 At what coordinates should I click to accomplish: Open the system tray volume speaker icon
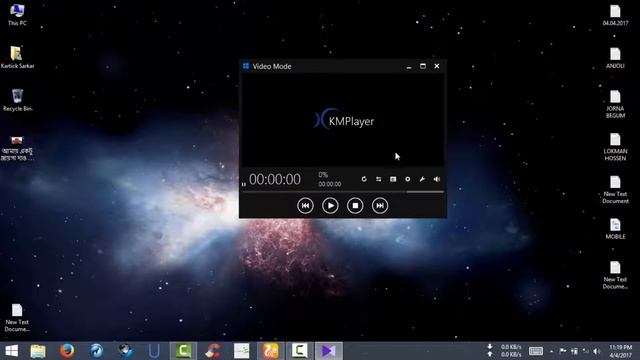597,351
